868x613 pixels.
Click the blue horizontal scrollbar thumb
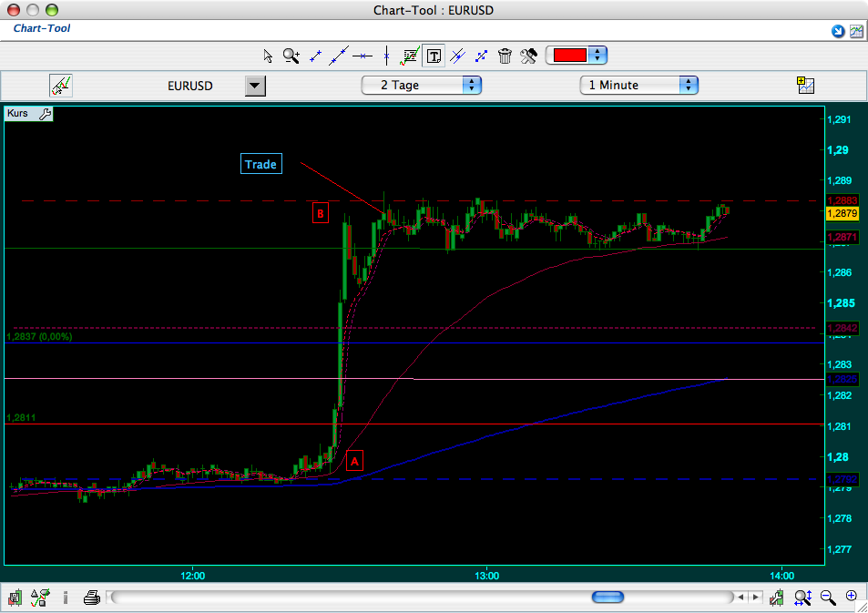pyautogui.click(x=608, y=597)
